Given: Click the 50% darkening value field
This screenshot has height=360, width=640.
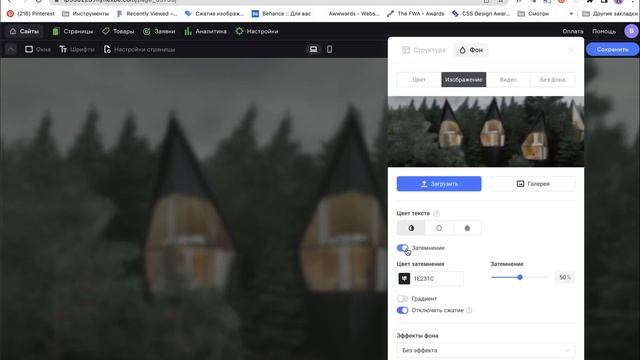Looking at the screenshot, I should click(564, 277).
